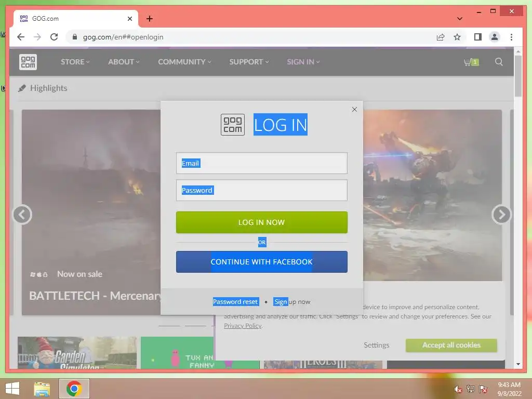This screenshot has height=399, width=532.
Task: Click the page vertical scrollbar thumb
Action: pos(518,76)
